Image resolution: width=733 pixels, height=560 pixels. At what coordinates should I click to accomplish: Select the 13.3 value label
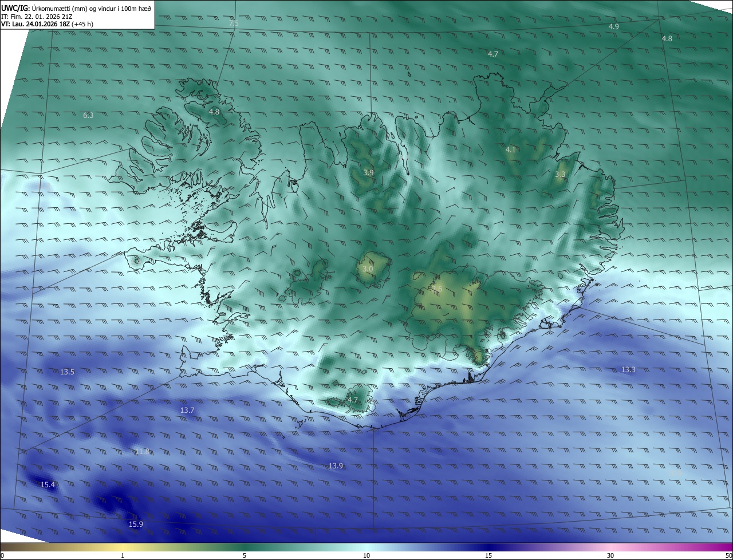point(628,369)
